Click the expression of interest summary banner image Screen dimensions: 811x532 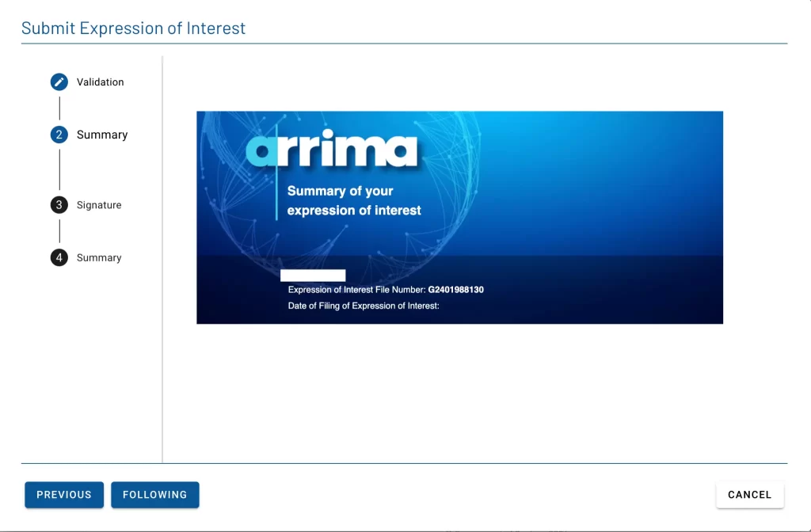(459, 217)
